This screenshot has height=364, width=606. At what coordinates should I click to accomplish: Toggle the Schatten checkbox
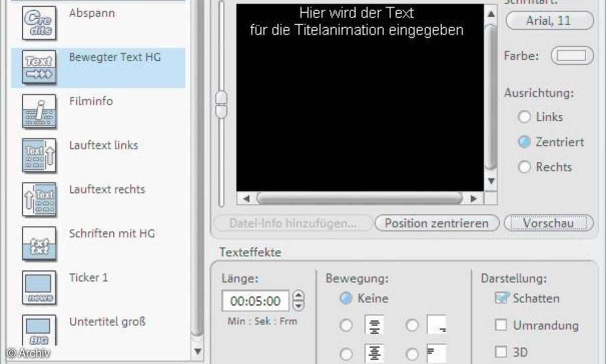tap(501, 298)
